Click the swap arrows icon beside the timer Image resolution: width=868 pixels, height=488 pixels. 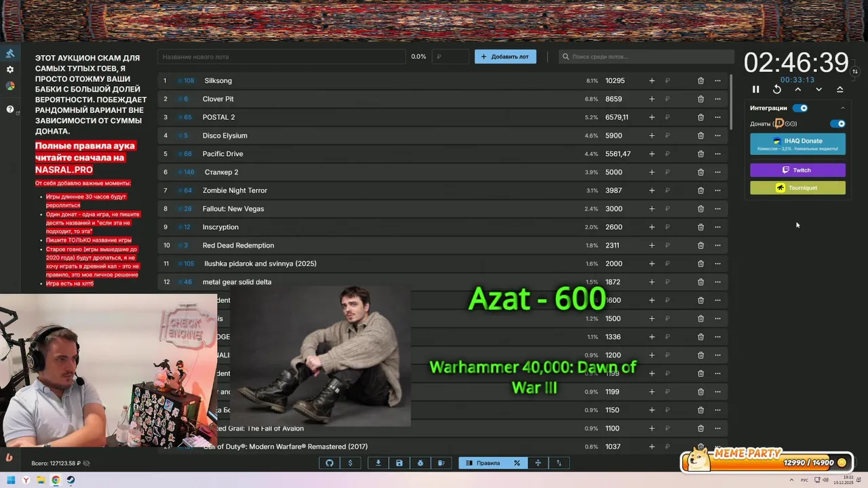point(855,71)
